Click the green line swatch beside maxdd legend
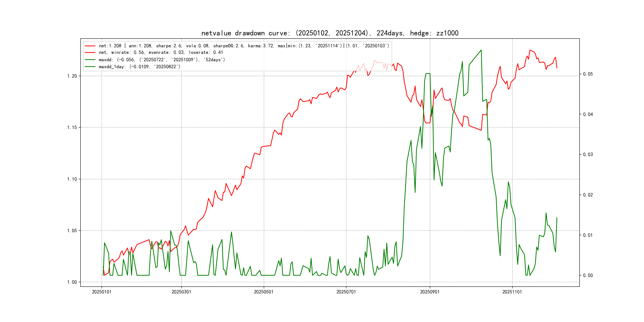This screenshot has width=644, height=322. tap(90, 60)
